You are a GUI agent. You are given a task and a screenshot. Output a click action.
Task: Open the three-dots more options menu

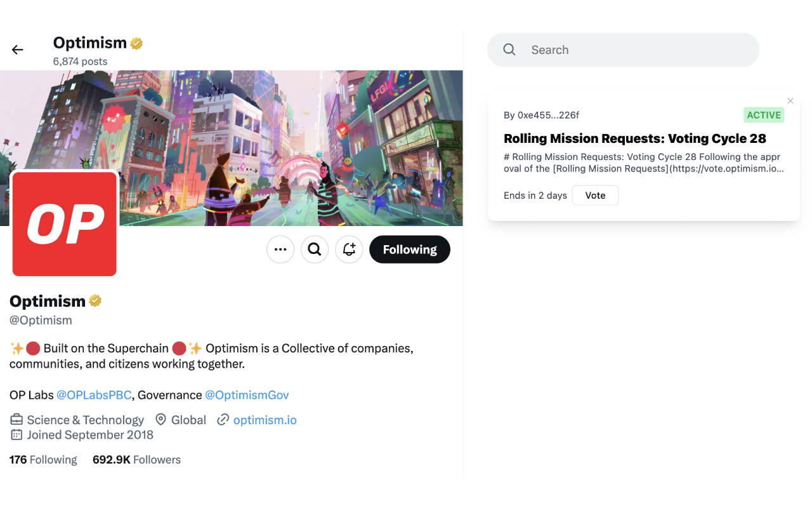tap(280, 250)
